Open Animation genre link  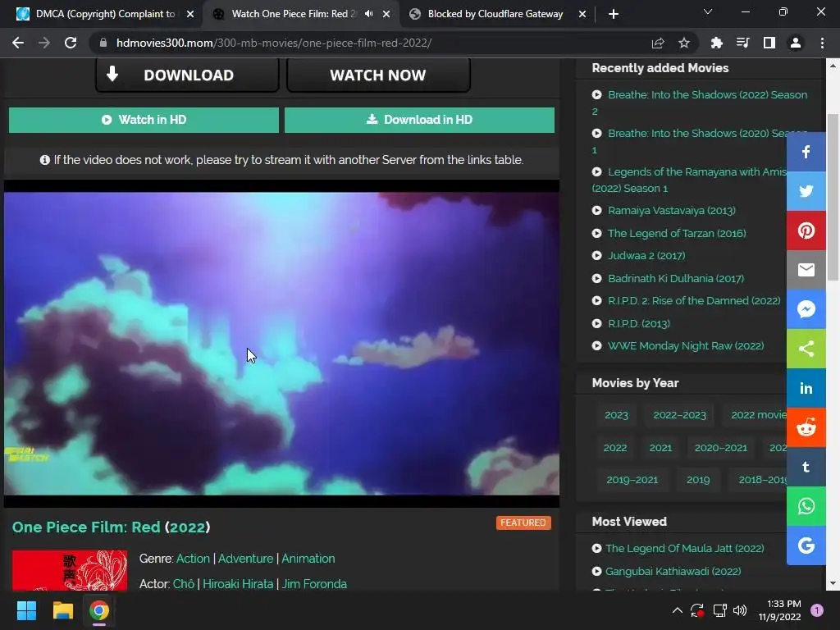click(308, 559)
